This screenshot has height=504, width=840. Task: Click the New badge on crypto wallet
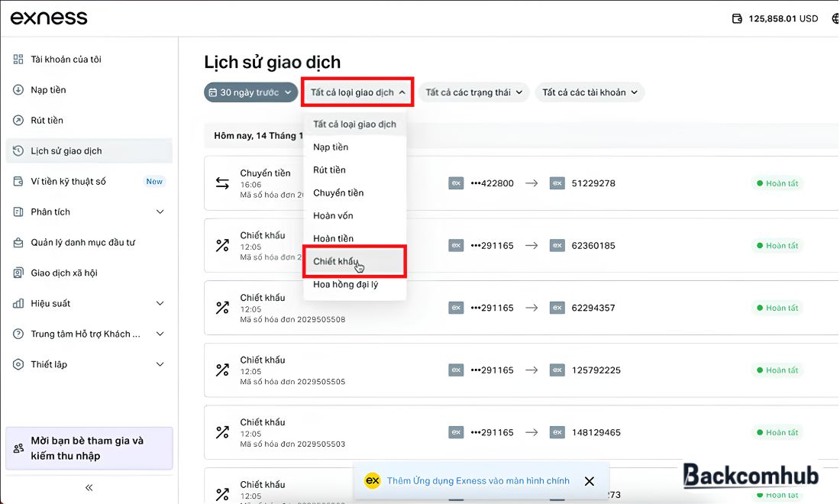154,182
